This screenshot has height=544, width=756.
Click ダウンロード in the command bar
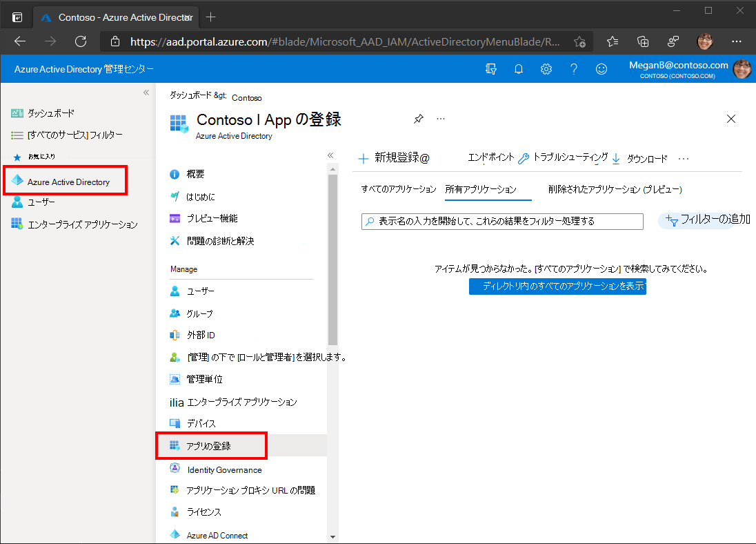click(x=640, y=158)
